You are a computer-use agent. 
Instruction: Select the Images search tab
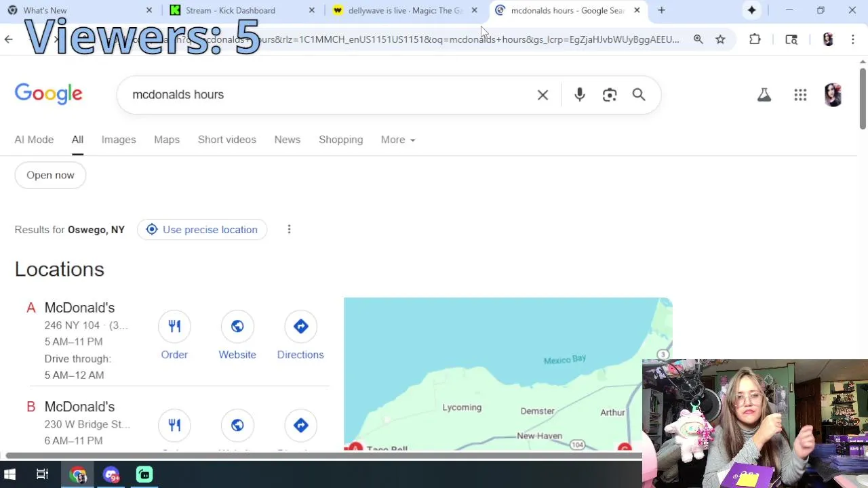click(x=119, y=140)
